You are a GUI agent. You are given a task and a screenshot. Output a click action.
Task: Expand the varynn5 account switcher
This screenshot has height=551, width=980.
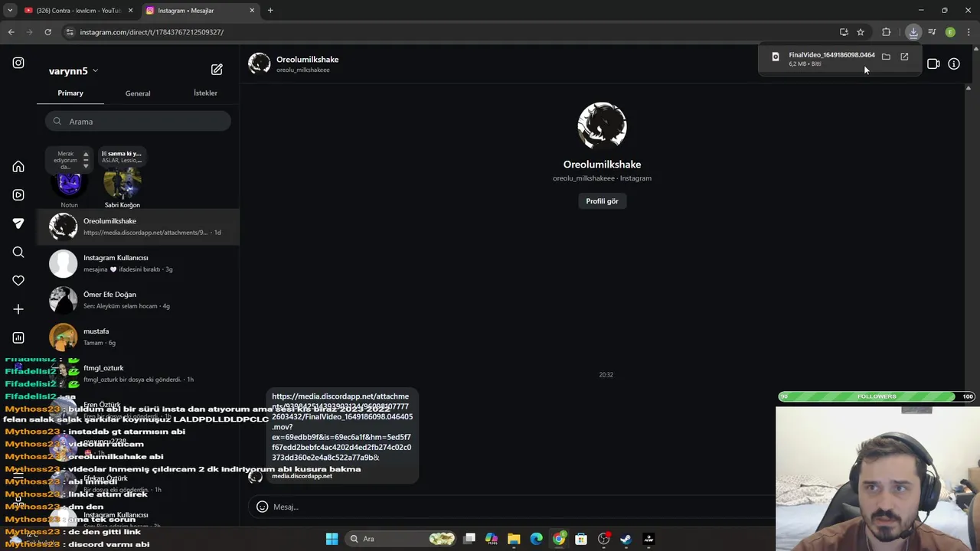(x=73, y=70)
